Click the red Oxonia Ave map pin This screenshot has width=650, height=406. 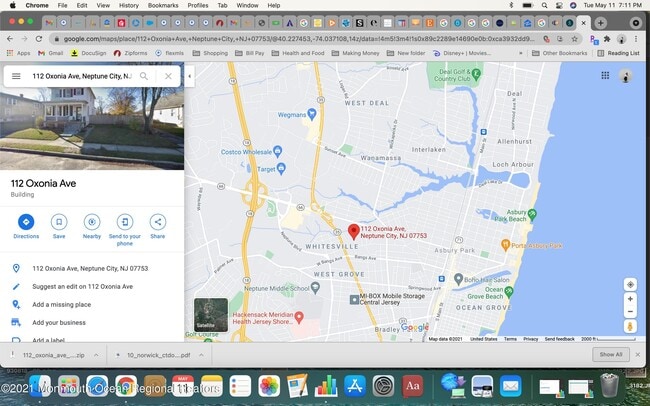[x=353, y=232]
